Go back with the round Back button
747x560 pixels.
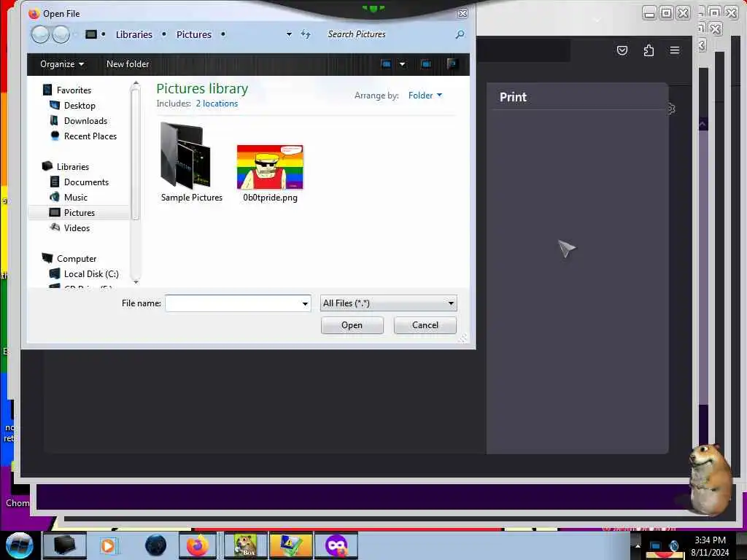[x=40, y=34]
